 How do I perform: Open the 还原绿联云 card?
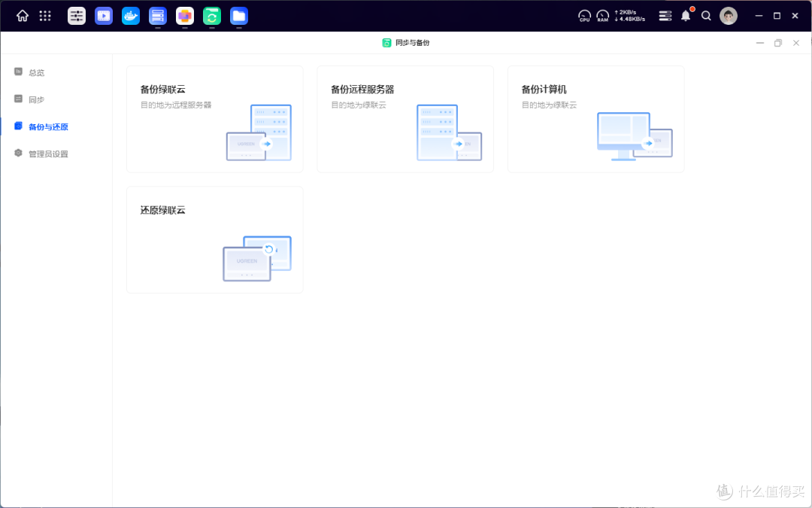click(215, 240)
